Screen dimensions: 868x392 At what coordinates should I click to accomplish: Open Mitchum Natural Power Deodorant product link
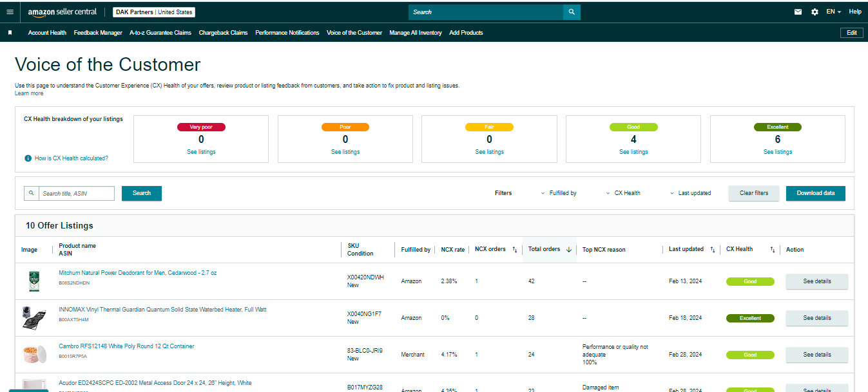tap(138, 273)
